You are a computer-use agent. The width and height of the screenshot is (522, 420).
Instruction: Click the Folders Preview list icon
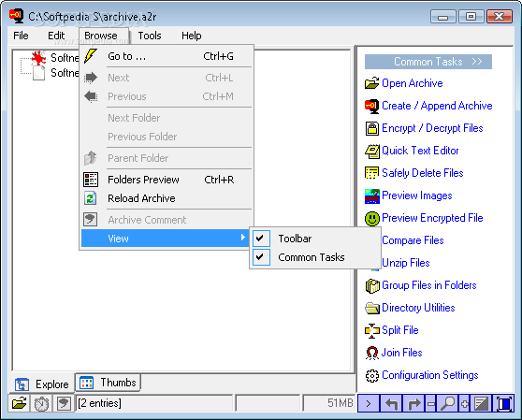[x=91, y=180]
